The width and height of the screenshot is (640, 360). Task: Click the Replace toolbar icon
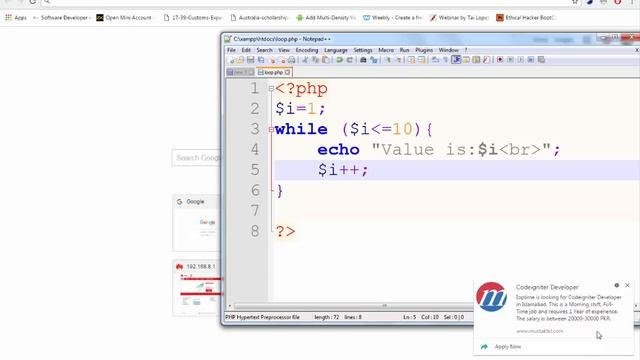pyautogui.click(x=373, y=60)
